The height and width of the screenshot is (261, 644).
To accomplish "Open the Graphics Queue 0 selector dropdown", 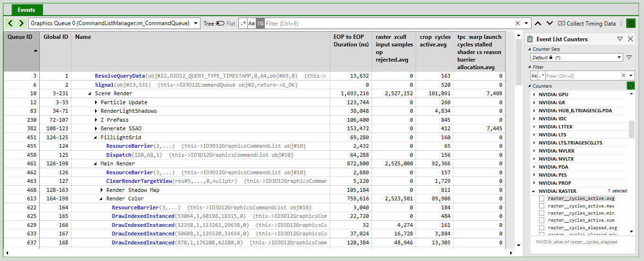I will coord(114,23).
